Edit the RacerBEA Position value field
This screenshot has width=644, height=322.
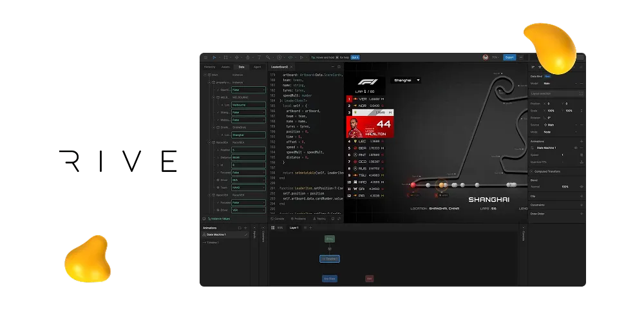pyautogui.click(x=249, y=150)
